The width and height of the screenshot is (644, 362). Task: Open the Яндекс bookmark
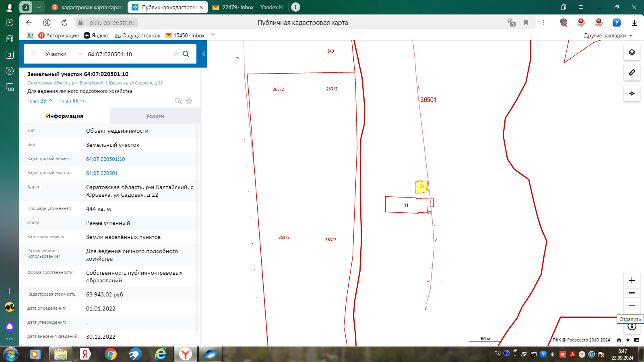tap(97, 35)
